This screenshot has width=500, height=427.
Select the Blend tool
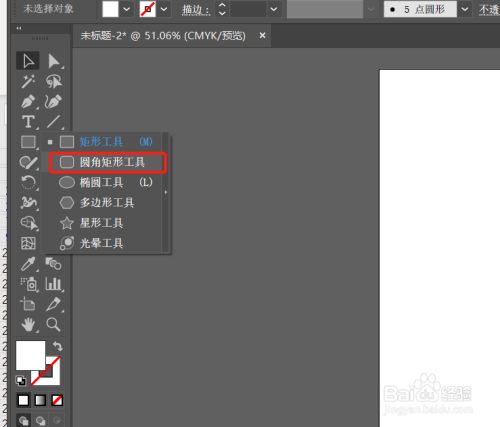pos(53,264)
